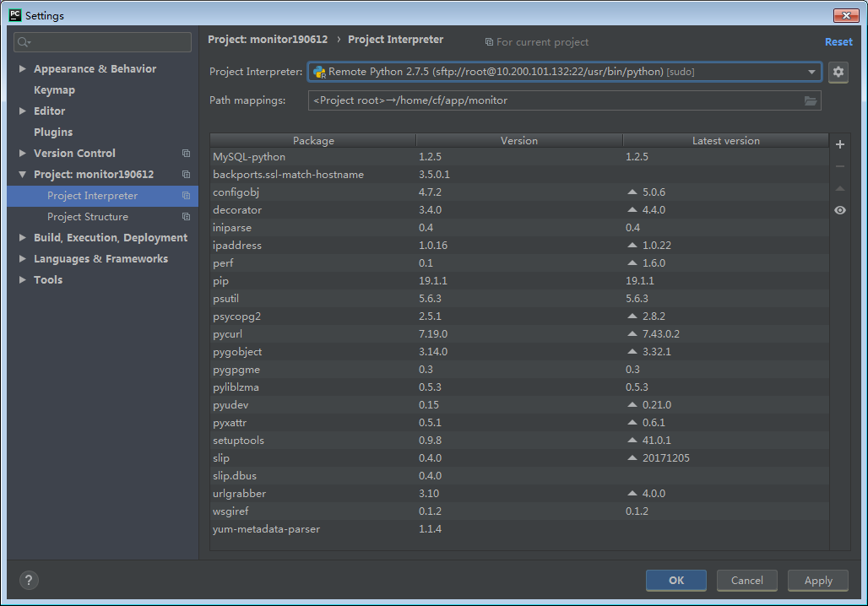Viewport: 868px width, 606px height.
Task: Click the Apply button
Action: tap(818, 581)
